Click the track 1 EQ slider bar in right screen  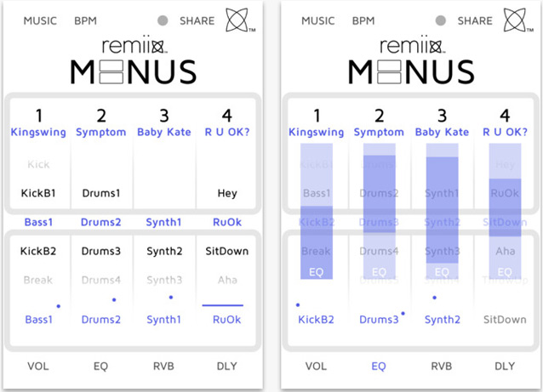(316, 213)
